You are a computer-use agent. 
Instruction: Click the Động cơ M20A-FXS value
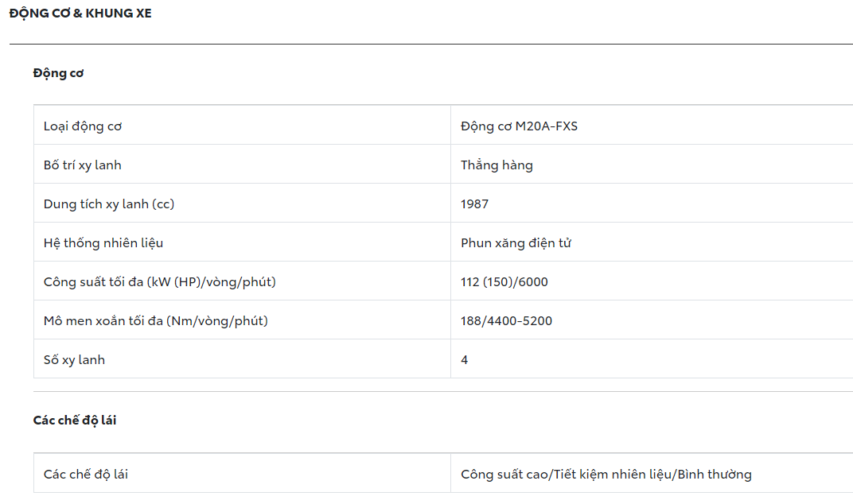point(519,126)
